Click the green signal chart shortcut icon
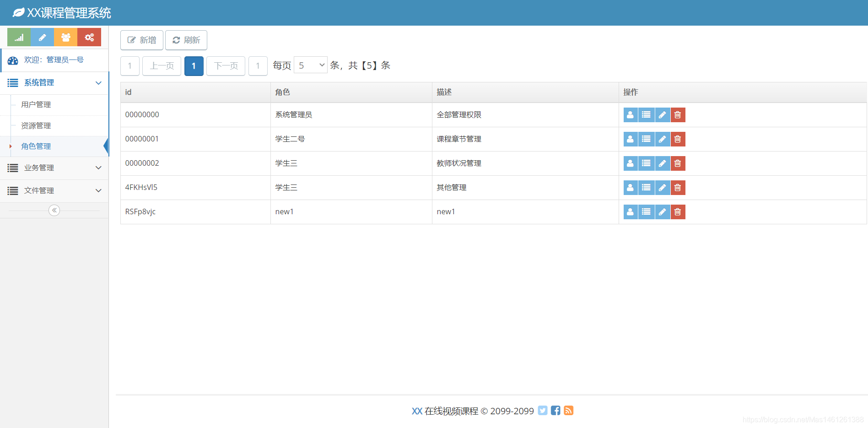Screen dimensions: 868x428 click(x=19, y=37)
